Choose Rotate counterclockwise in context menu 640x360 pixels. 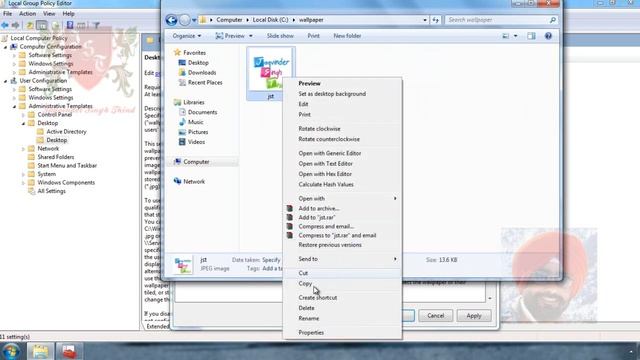click(329, 139)
